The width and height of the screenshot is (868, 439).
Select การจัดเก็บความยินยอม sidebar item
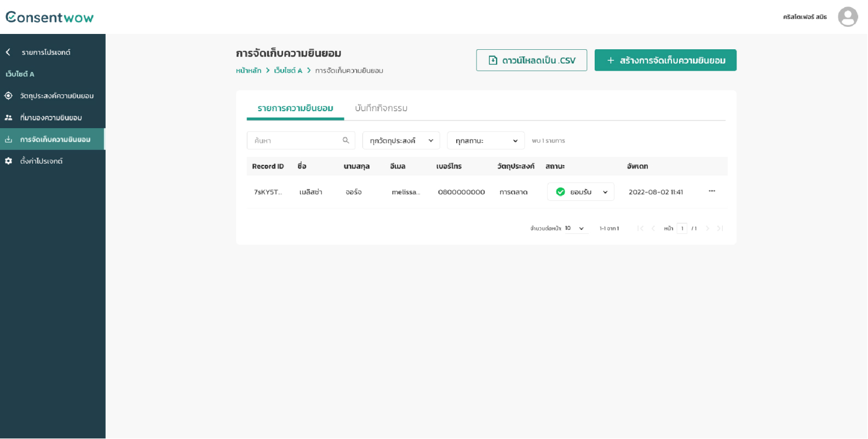pyautogui.click(x=55, y=140)
